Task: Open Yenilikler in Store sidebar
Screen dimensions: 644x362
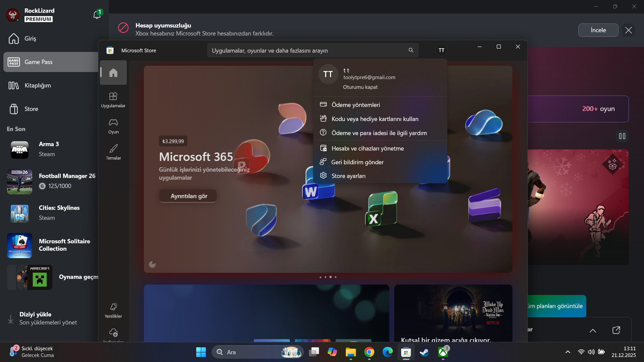Action: click(113, 310)
